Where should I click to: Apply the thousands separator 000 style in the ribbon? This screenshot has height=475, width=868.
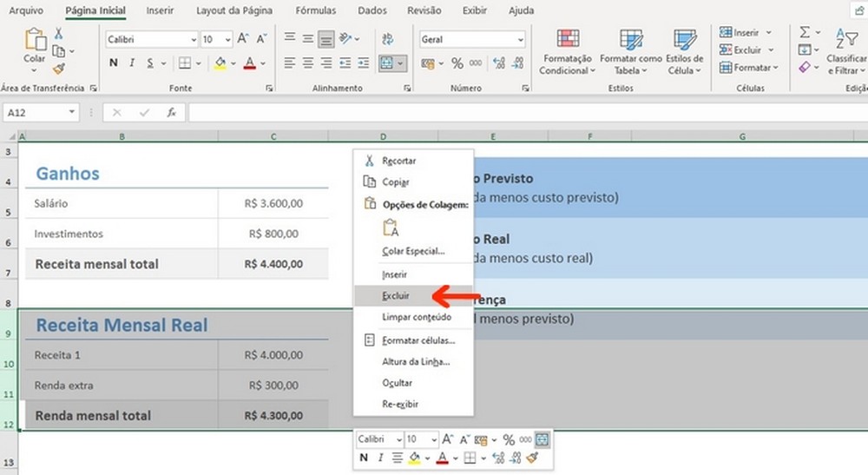coord(476,63)
